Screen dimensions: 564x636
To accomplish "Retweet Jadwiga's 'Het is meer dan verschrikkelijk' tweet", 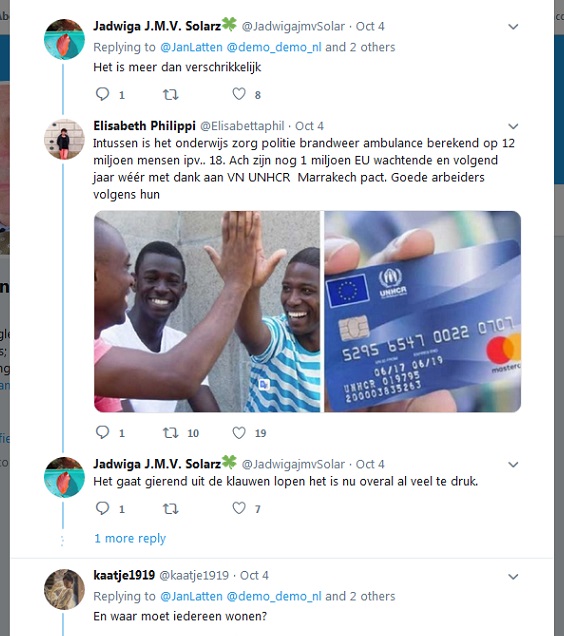I will click(x=170, y=95).
